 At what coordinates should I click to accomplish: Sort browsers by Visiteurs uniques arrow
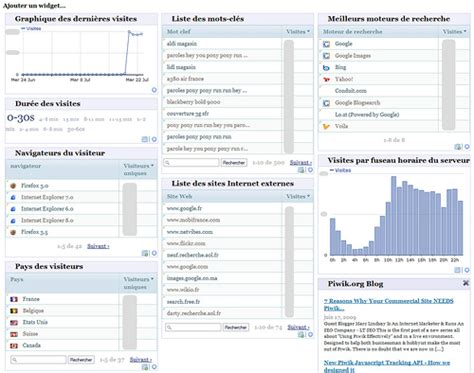tap(152, 166)
